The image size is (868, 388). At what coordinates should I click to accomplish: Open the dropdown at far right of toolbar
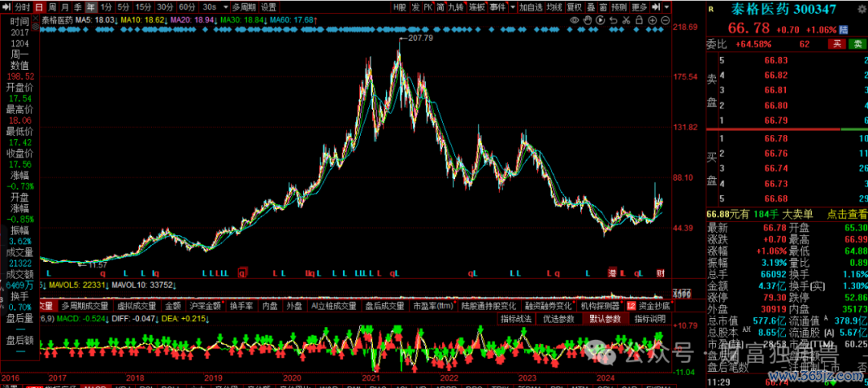click(x=666, y=7)
